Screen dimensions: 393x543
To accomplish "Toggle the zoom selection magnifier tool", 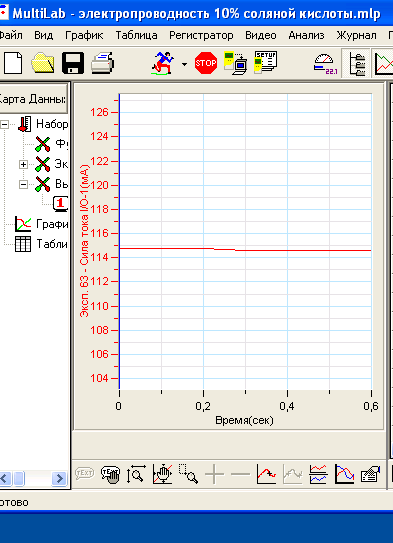I will point(188,474).
